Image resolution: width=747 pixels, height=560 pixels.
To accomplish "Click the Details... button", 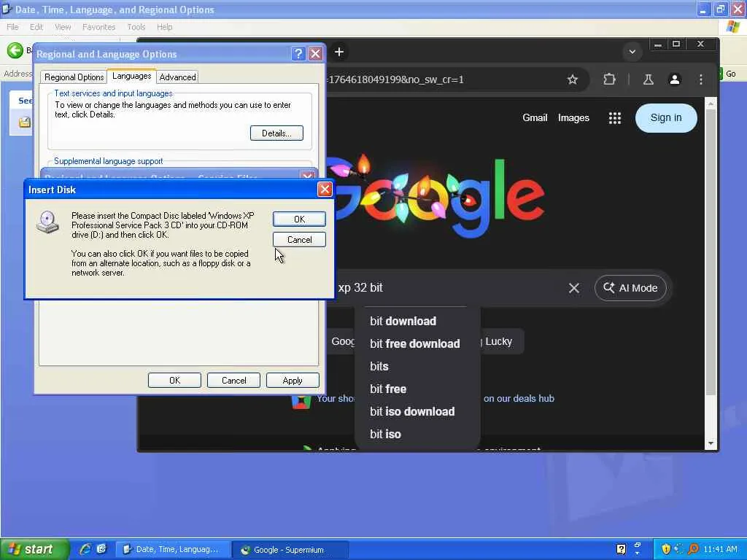I will [276, 133].
